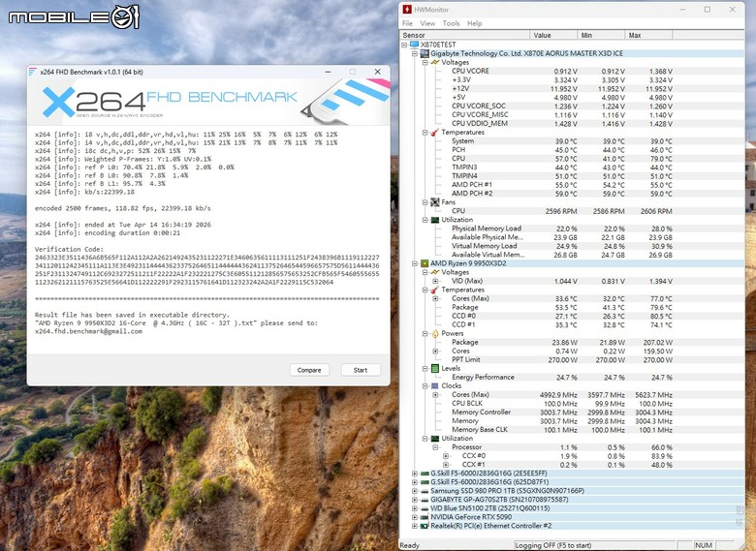Screen dimensions: 756x551
Task: Click the AMD Ryzen 9 9950X3D2 processor icon
Action: click(x=425, y=263)
